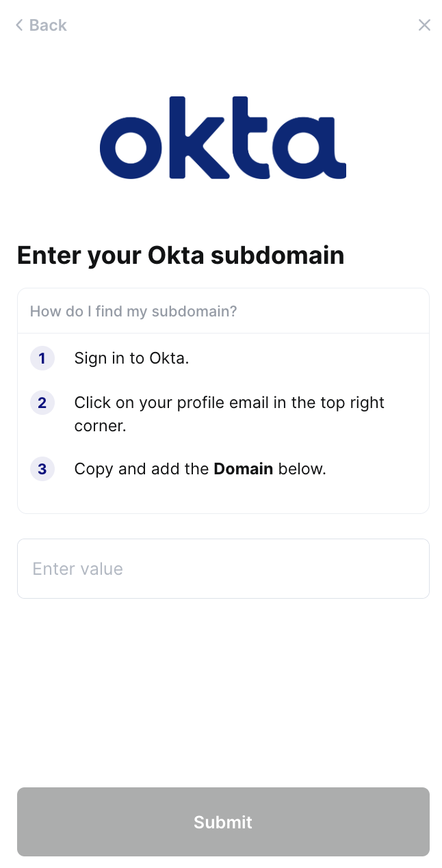Click the 'Sign in to Okta.' instruction
This screenshot has width=442, height=868.
131,358
